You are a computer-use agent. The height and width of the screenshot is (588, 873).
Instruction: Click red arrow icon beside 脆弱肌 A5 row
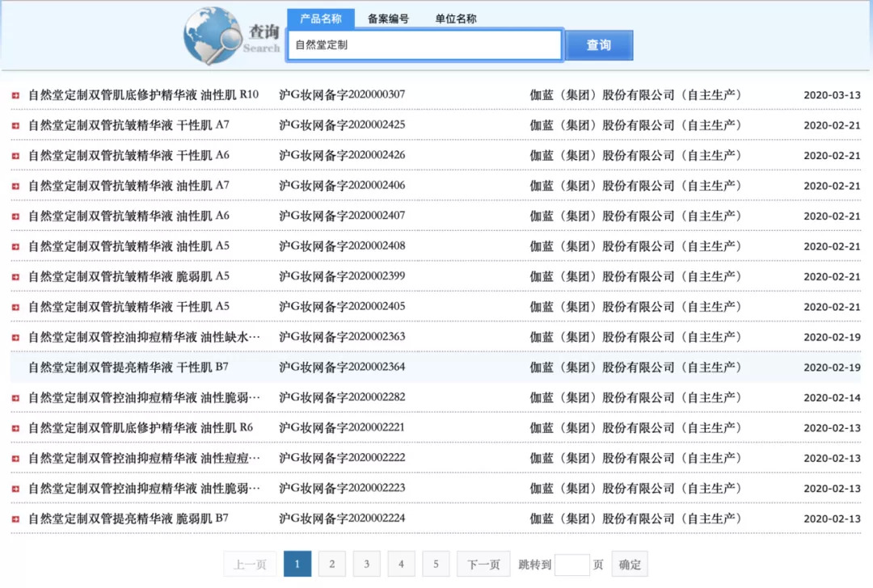tap(15, 277)
